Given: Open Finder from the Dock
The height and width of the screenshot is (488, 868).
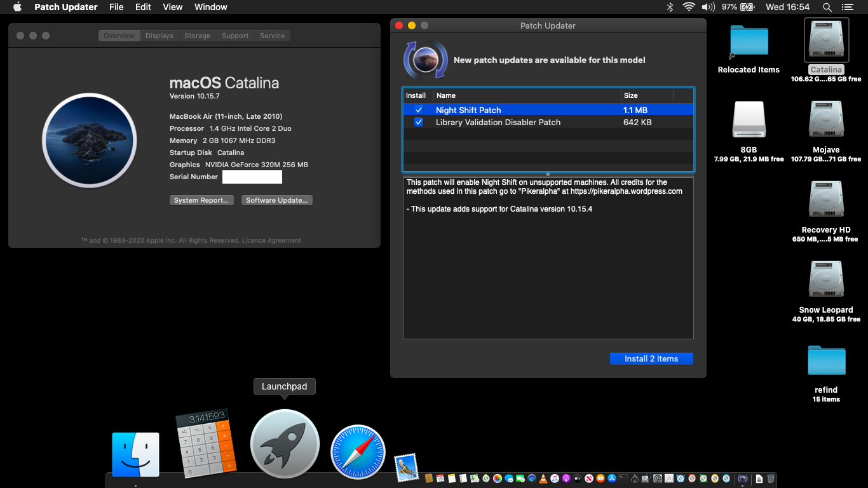Looking at the screenshot, I should pos(135,454).
